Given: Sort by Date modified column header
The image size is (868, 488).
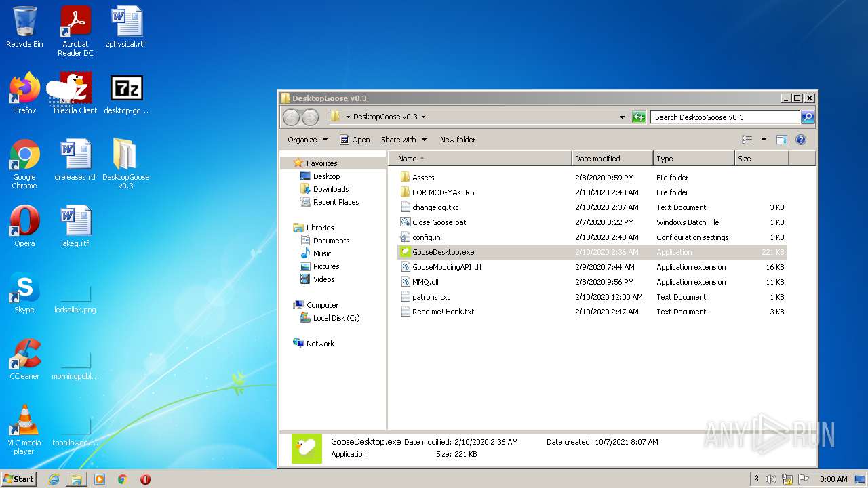Looking at the screenshot, I should tap(612, 159).
